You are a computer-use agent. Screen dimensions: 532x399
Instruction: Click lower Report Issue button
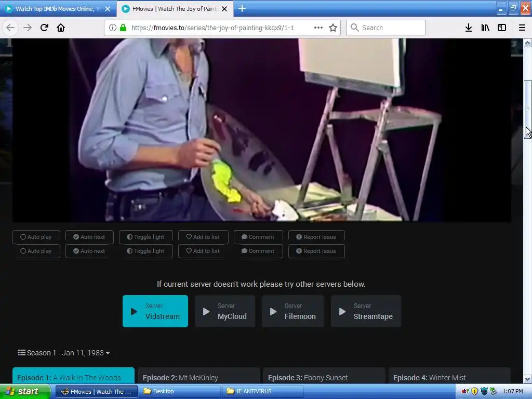point(316,251)
